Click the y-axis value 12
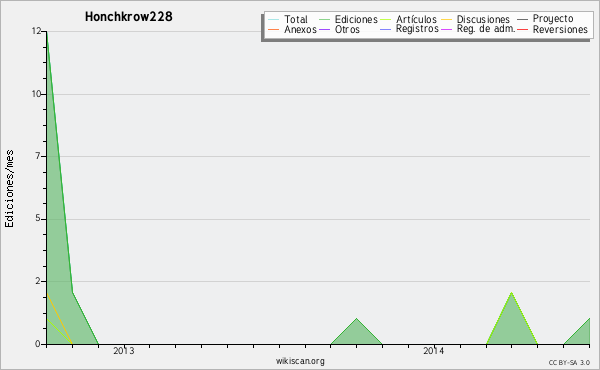 [36, 31]
